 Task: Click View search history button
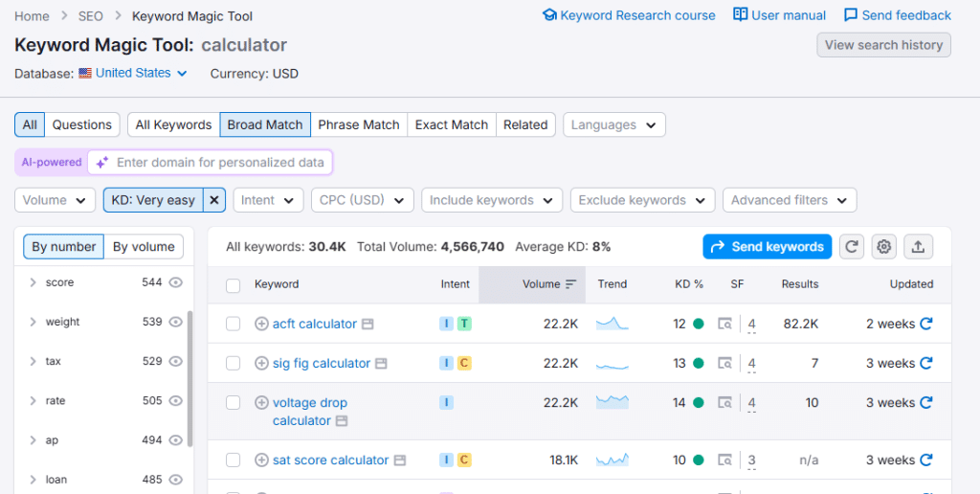[x=883, y=45]
